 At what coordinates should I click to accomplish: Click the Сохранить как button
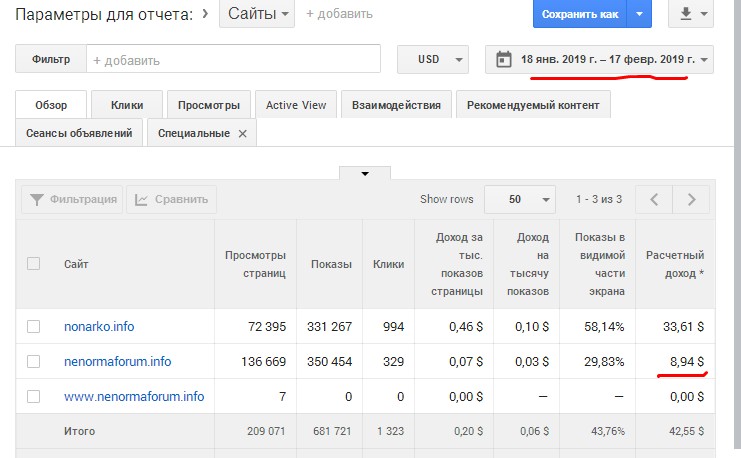(x=578, y=15)
